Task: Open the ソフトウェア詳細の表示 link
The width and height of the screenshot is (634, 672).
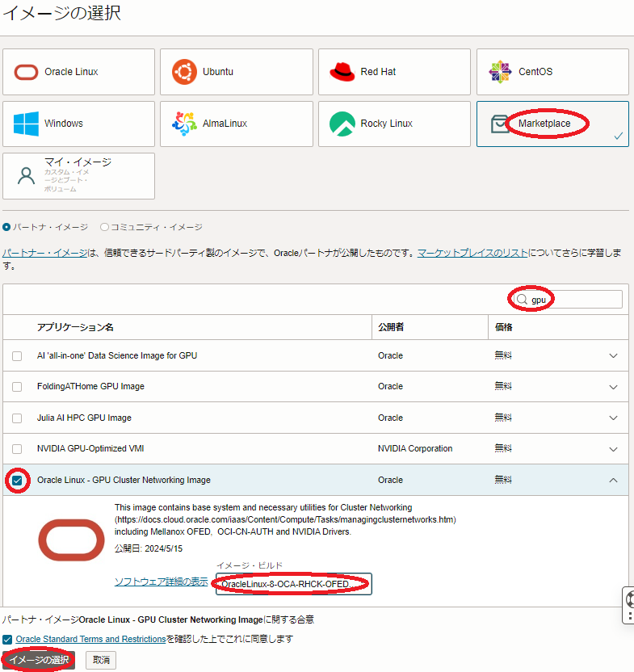Action: click(x=161, y=582)
